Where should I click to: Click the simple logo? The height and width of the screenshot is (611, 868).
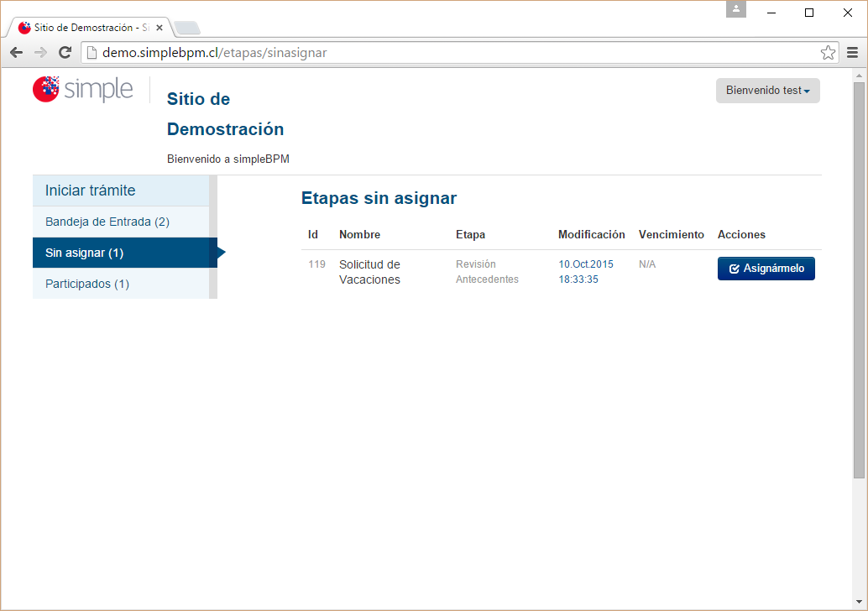coord(83,89)
